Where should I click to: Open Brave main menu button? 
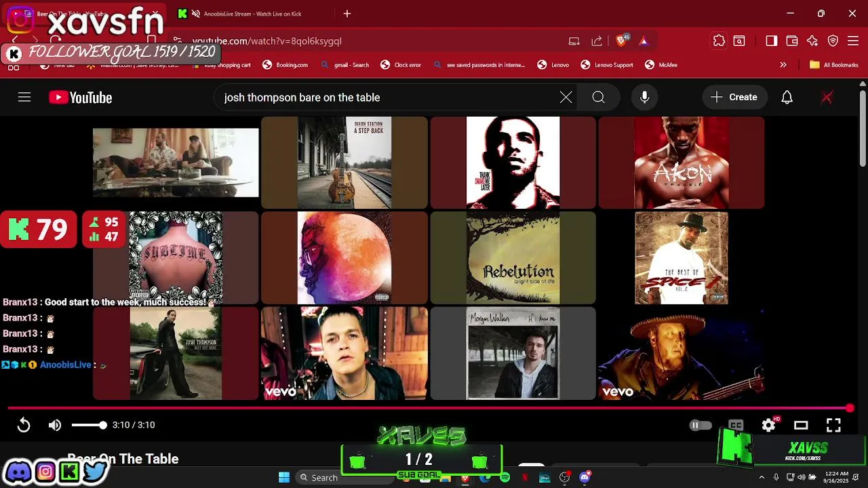tap(854, 41)
